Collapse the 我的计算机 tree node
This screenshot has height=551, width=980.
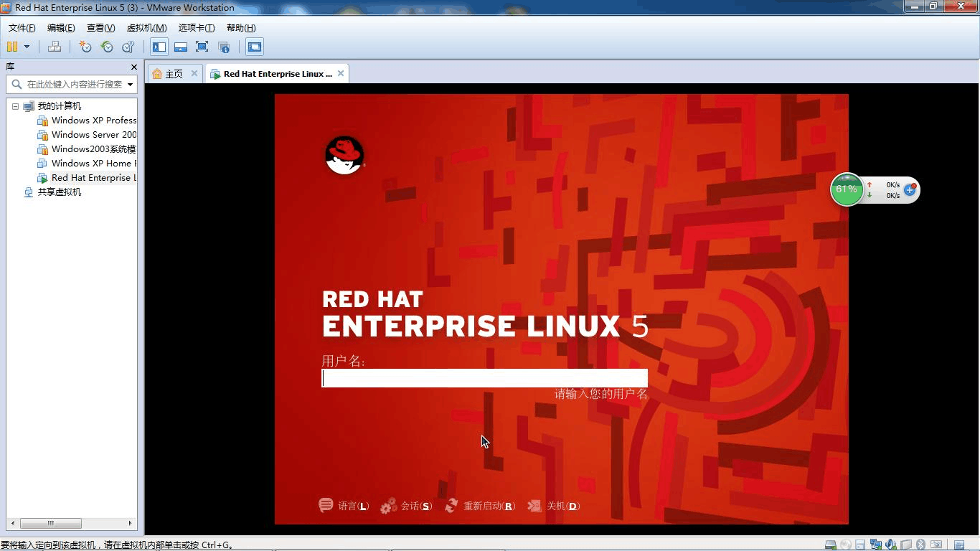coord(16,106)
